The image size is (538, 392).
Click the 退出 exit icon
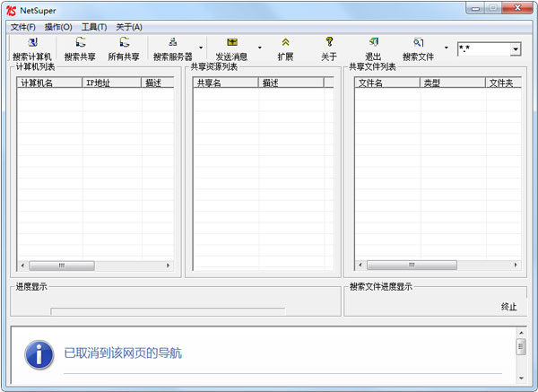pos(374,42)
